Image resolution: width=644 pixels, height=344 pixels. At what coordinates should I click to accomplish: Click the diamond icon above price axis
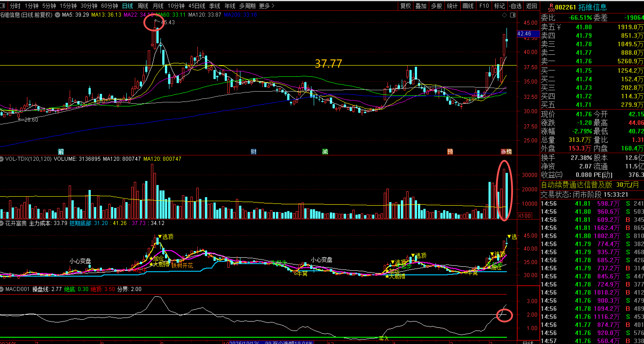point(504,15)
